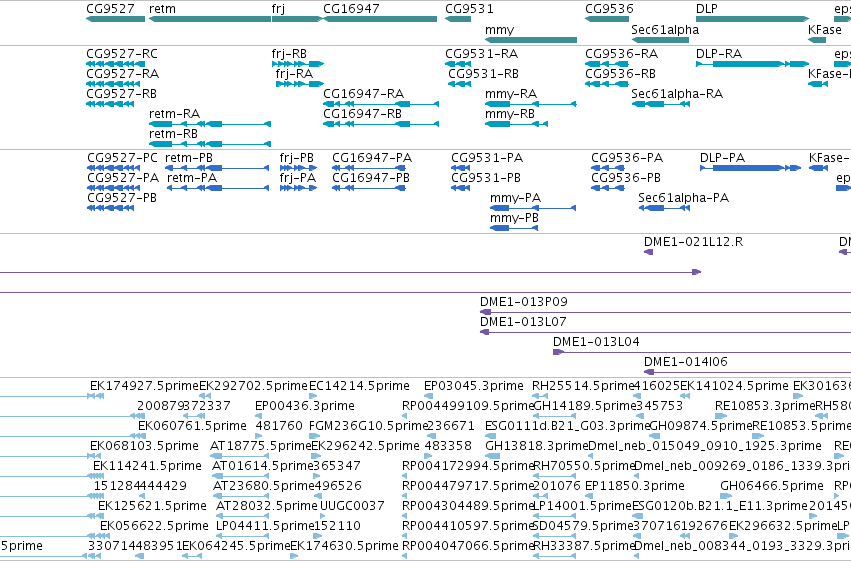Select the RE10853.3prime EST label
Image resolution: width=851 pixels, height=561 pixels.
(x=765, y=406)
